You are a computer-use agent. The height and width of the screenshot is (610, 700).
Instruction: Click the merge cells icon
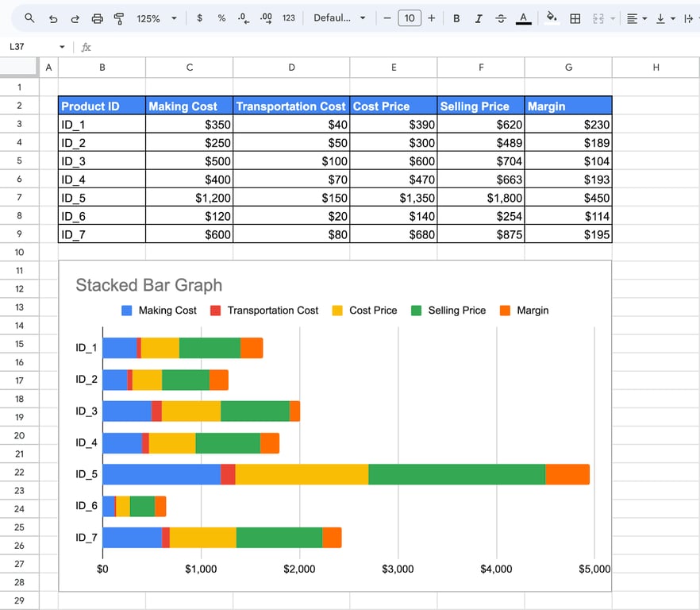(x=598, y=18)
